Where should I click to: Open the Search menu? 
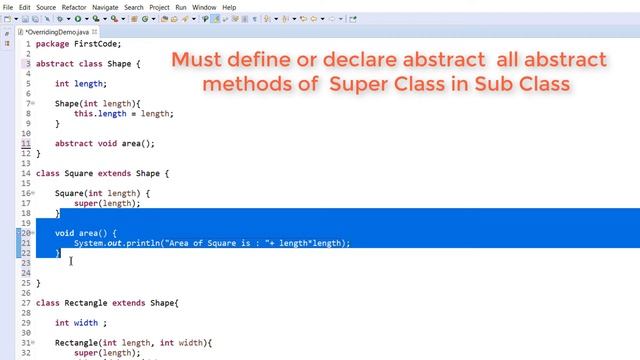pos(133,7)
